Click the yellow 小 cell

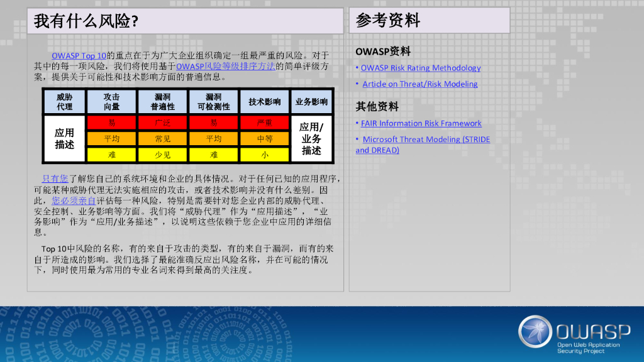point(265,155)
